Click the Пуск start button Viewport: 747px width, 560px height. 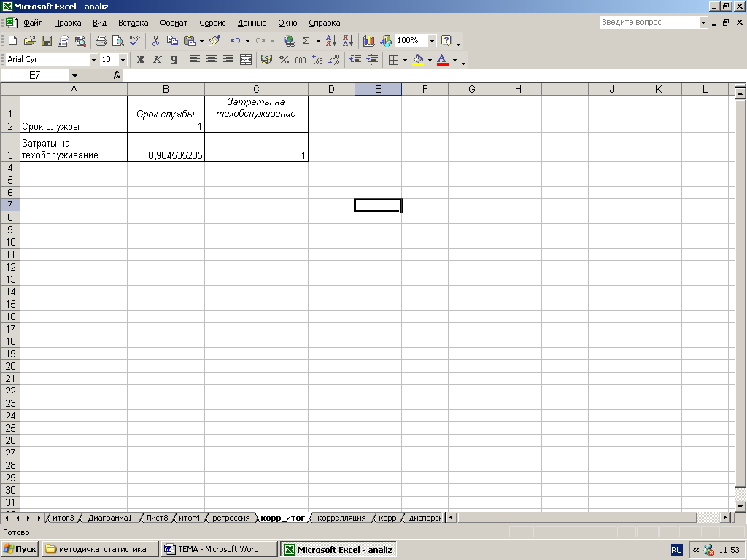point(20,550)
